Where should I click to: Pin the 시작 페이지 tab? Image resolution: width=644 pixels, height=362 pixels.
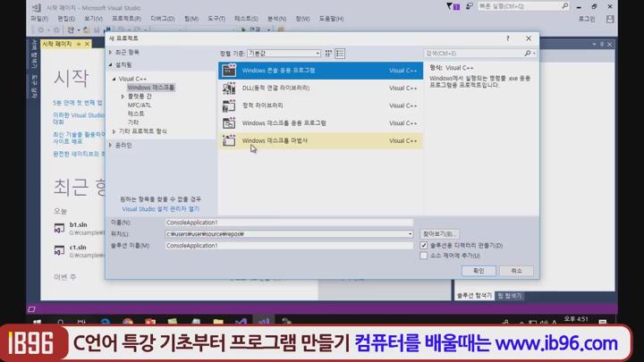pos(79,44)
